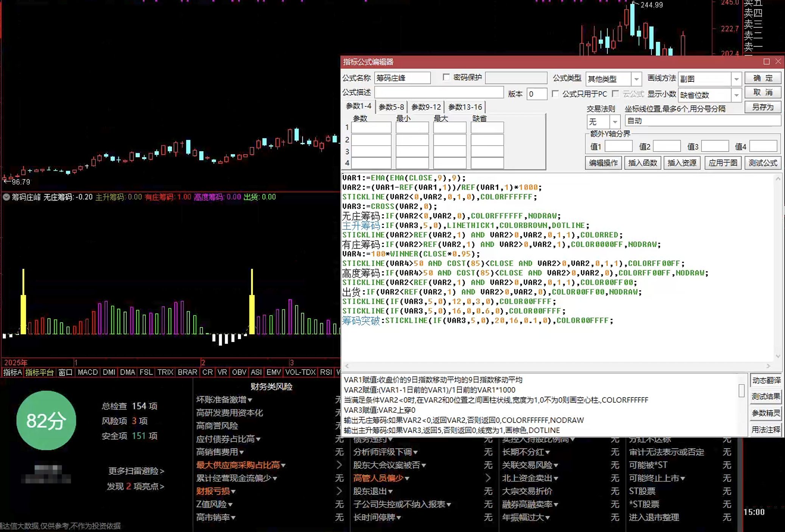This screenshot has width=785, height=532.
Task: Click the 取消 button
Action: [x=763, y=92]
